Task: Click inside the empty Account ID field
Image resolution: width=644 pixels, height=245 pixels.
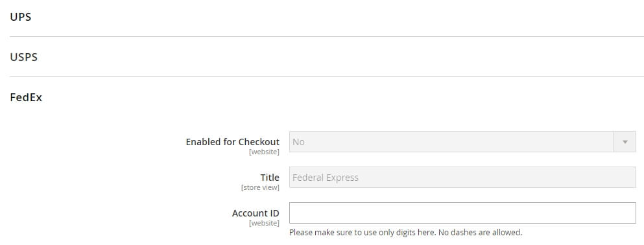Action: click(x=462, y=213)
